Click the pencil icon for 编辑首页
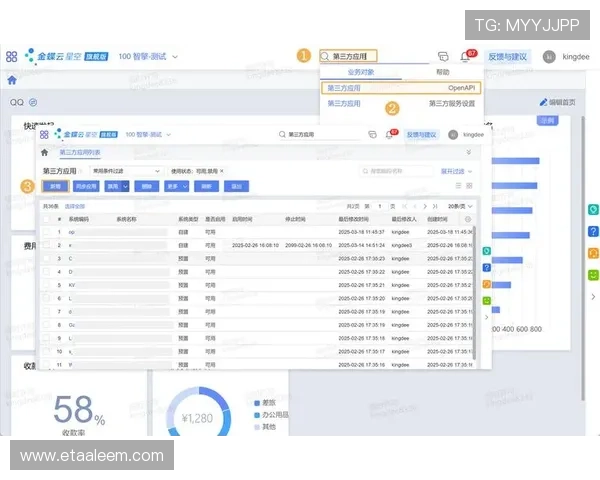This screenshot has width=600, height=480. 543,102
